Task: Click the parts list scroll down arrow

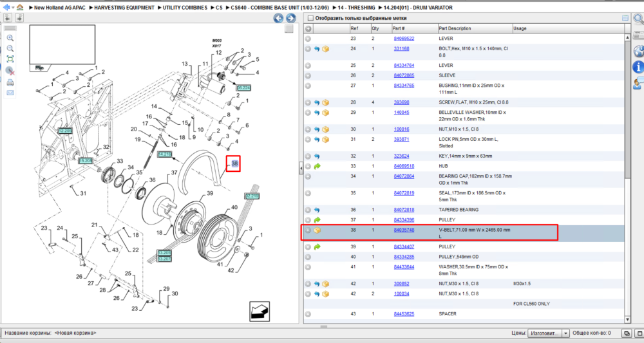Action: point(627,319)
